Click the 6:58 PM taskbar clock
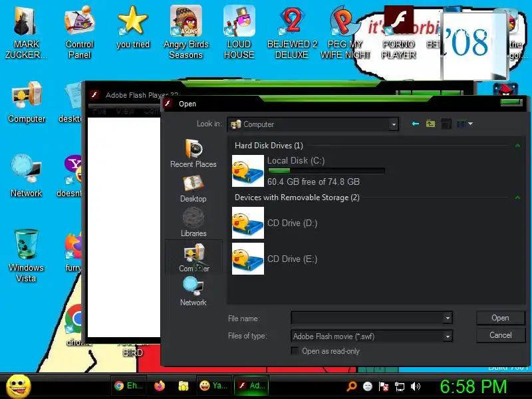532x399 pixels. [473, 386]
